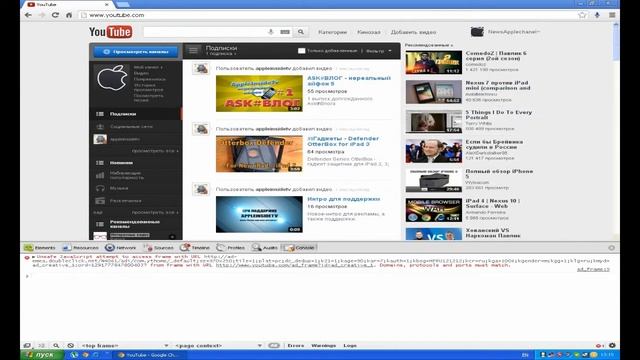Click the browser home icon
Image resolution: width=640 pixels, height=360 pixels.
[x=69, y=15]
